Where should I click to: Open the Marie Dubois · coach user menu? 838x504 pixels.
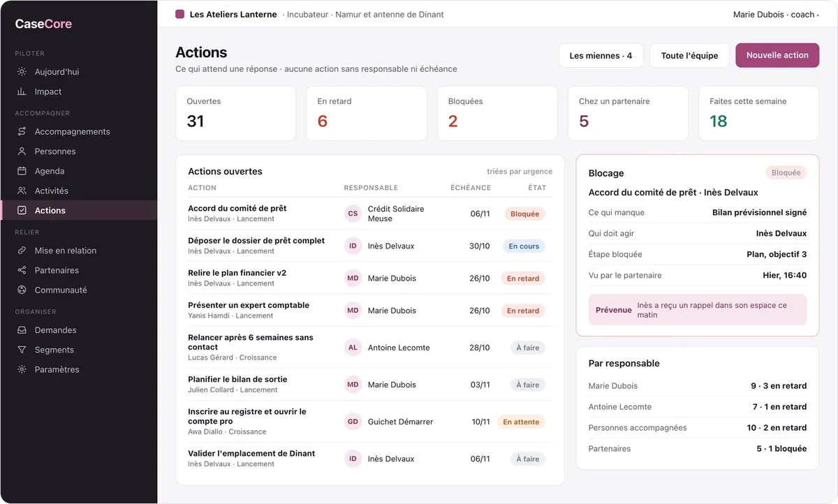[774, 14]
